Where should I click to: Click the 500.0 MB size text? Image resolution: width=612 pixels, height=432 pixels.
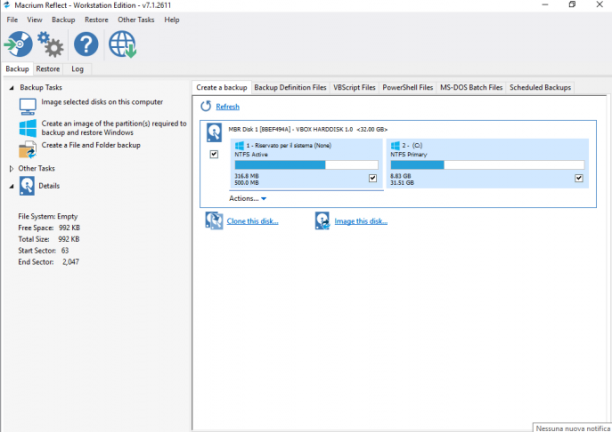point(247,183)
